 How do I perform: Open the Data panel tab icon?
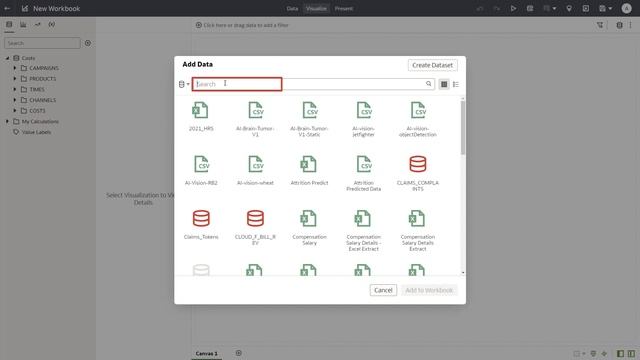click(9, 24)
